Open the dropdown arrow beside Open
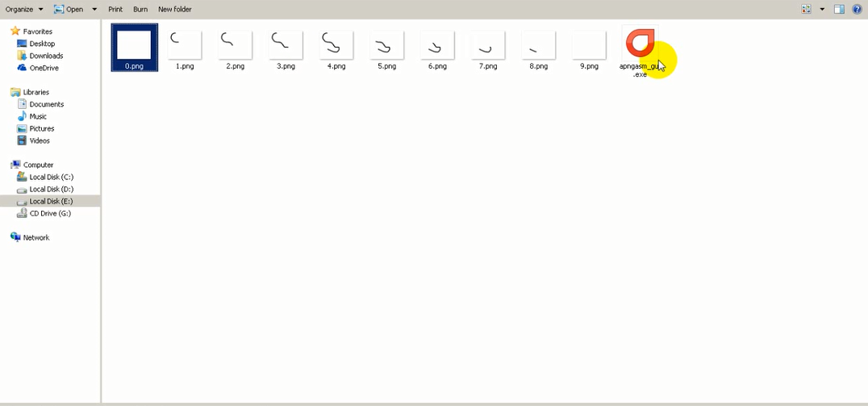 tap(94, 10)
